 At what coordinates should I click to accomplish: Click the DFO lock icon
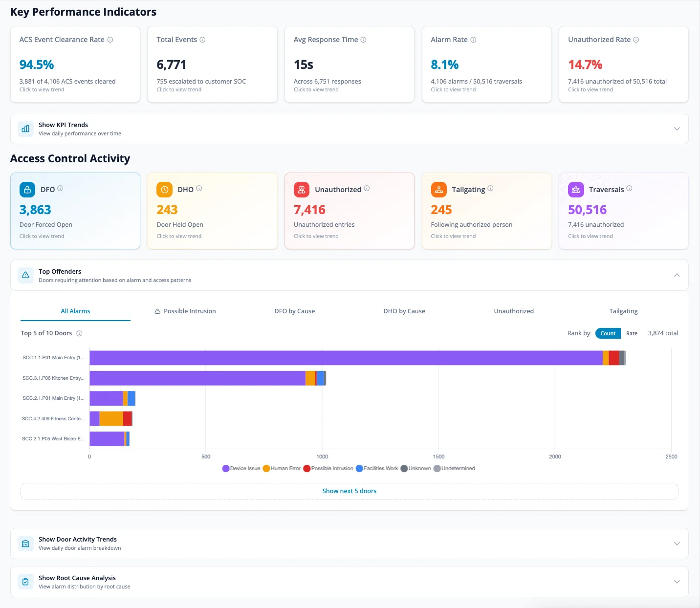tap(27, 190)
